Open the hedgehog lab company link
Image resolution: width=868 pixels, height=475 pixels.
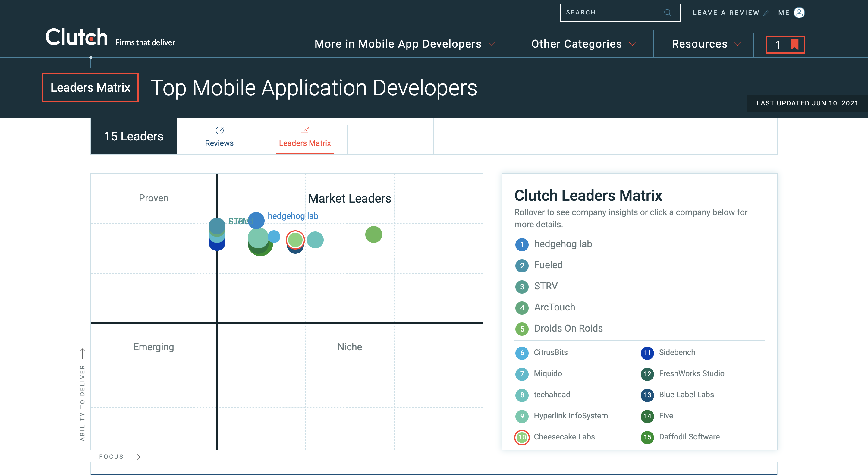[x=563, y=244]
